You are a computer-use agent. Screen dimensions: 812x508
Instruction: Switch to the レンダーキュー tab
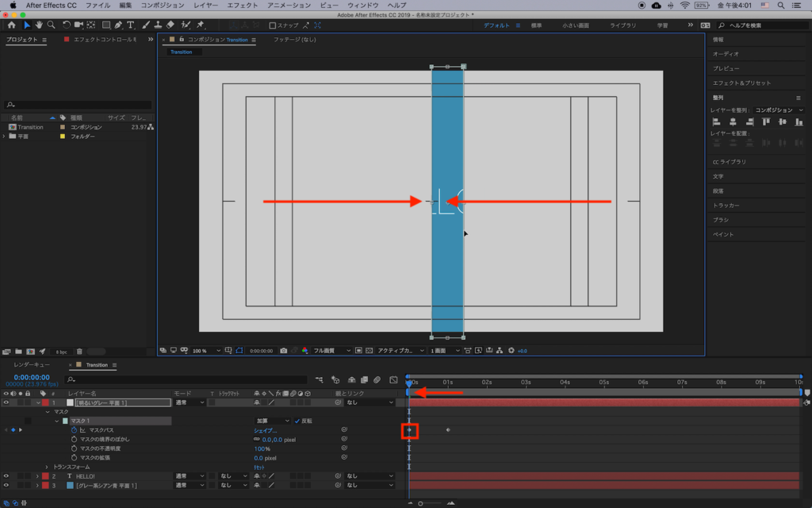(32, 365)
